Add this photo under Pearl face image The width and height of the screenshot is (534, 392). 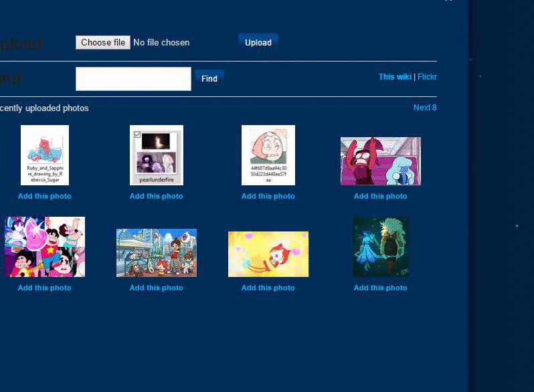pos(268,196)
